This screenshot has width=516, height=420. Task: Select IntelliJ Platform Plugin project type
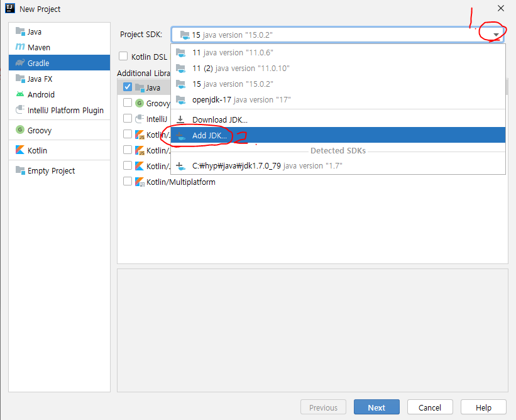click(59, 110)
